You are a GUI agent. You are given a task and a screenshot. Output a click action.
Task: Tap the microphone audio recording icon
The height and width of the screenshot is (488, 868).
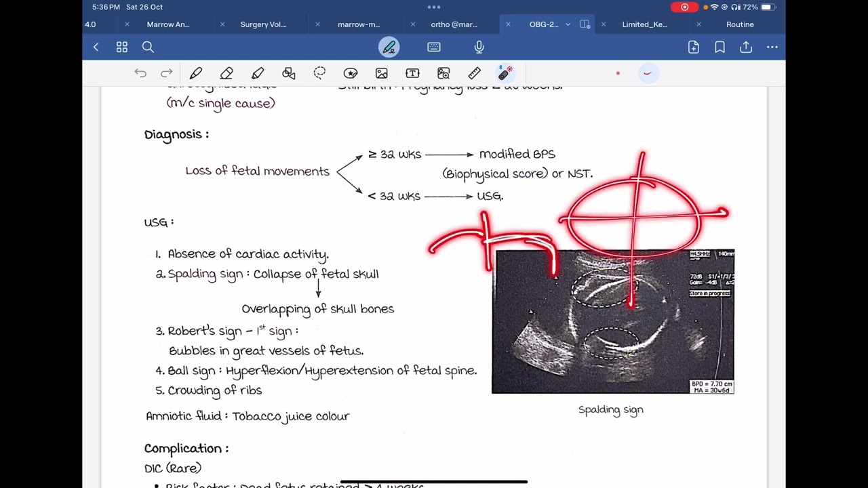tap(479, 47)
